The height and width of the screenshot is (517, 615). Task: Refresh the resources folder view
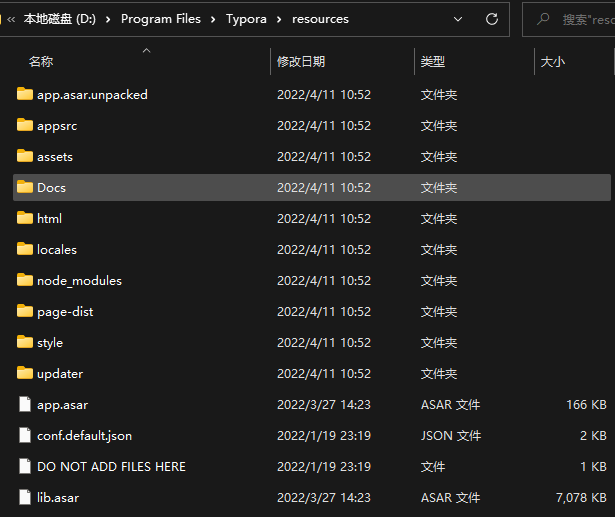pyautogui.click(x=492, y=19)
